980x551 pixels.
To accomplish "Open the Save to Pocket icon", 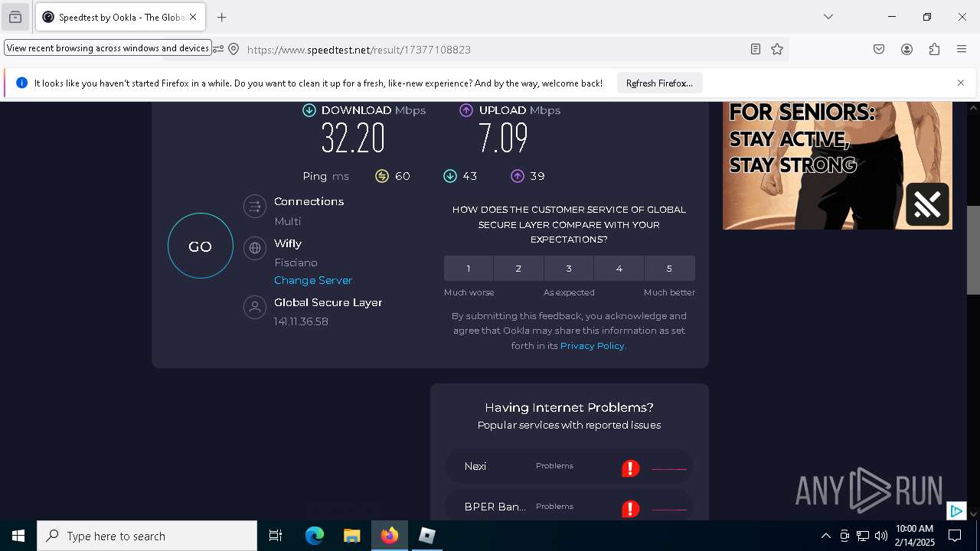I will [879, 49].
